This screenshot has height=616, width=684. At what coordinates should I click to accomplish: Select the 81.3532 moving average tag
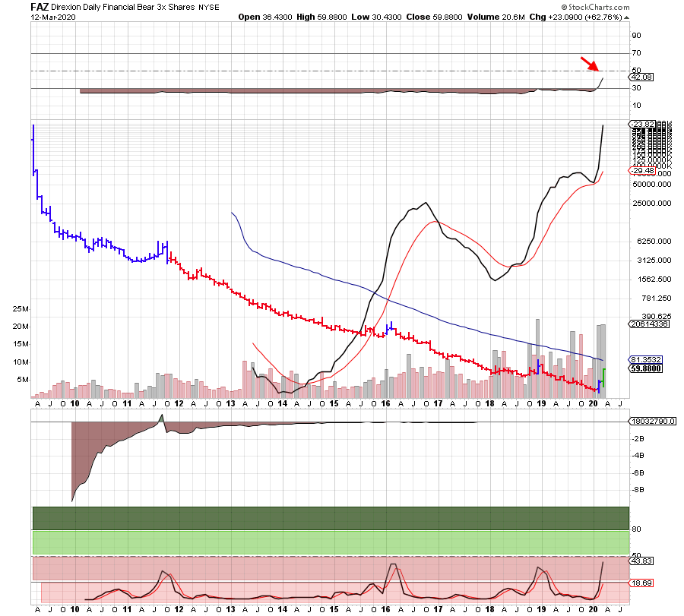(x=646, y=359)
